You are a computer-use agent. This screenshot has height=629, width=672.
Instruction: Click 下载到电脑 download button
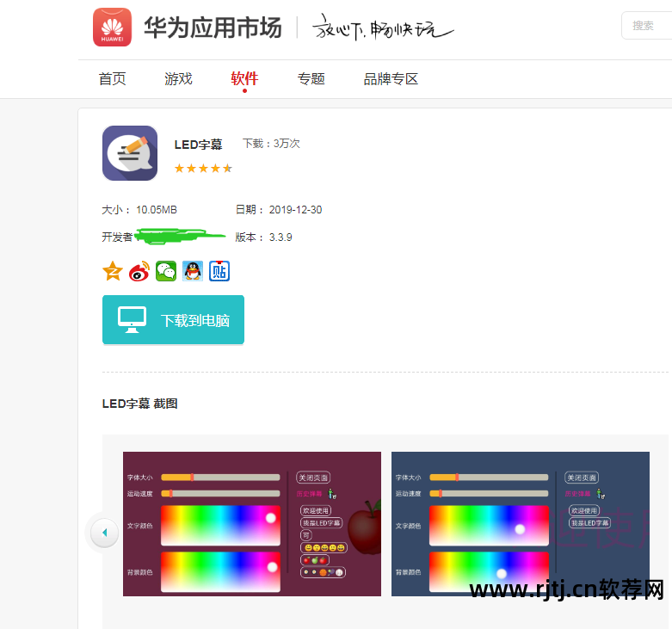pyautogui.click(x=173, y=319)
